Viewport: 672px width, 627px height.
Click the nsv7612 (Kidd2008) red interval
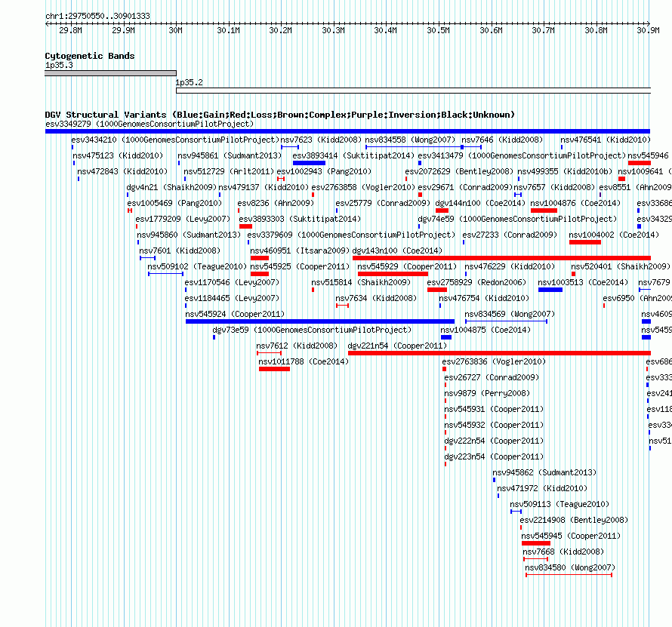pos(269,353)
